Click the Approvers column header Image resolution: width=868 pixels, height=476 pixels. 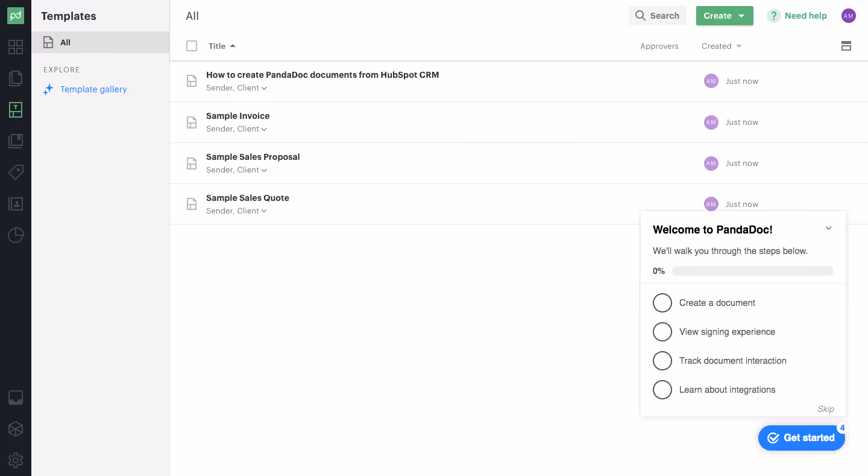tap(659, 46)
